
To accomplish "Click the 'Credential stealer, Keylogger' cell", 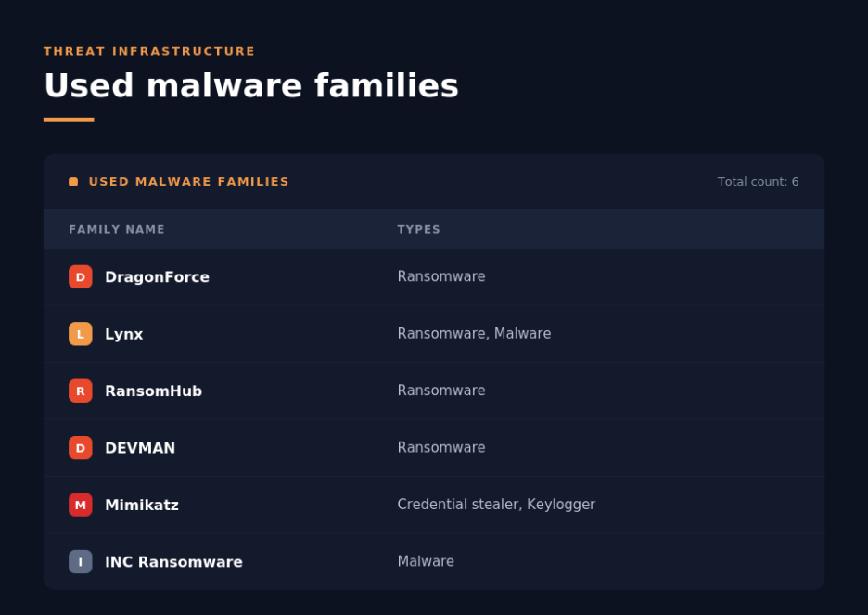I will 496,505.
